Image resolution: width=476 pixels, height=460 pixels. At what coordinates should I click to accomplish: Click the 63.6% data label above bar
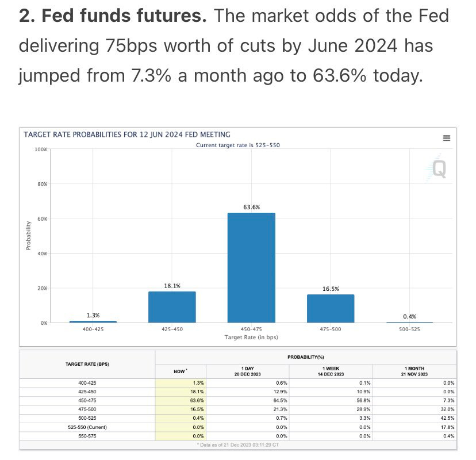(251, 206)
